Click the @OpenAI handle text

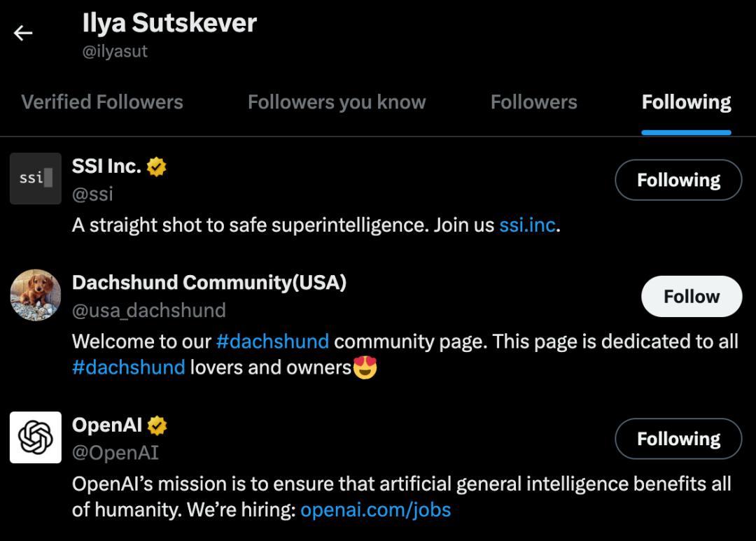click(x=115, y=453)
